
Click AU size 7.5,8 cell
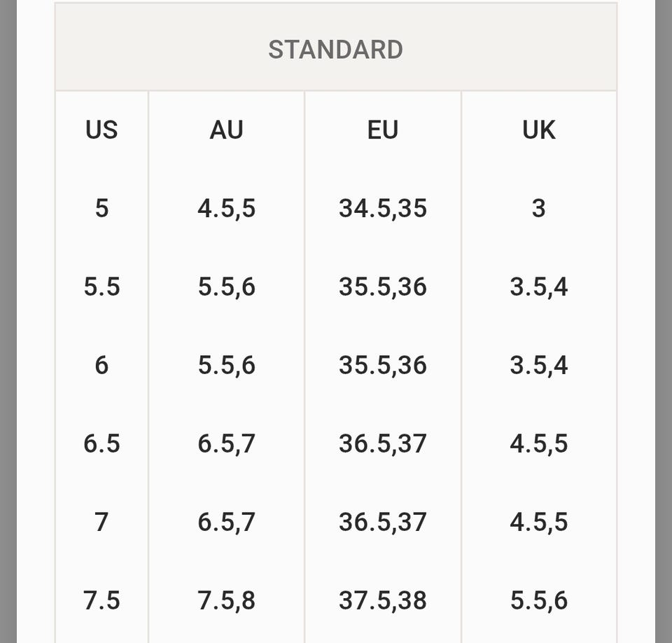point(226,600)
